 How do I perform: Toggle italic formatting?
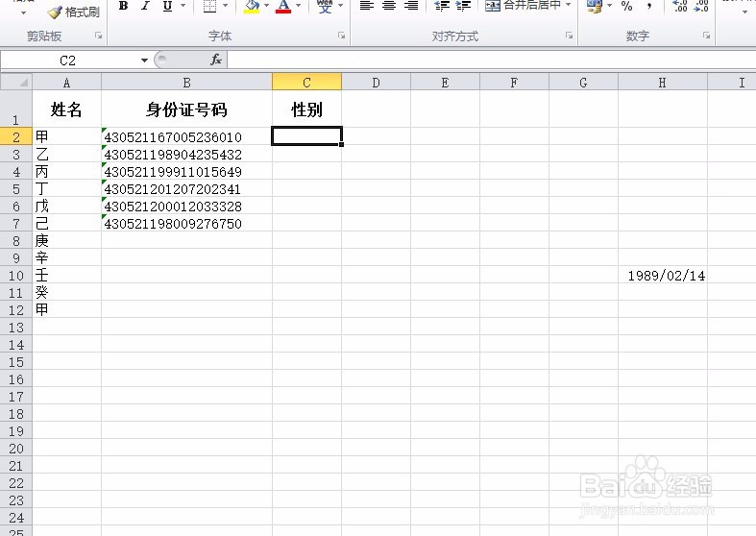click(145, 6)
